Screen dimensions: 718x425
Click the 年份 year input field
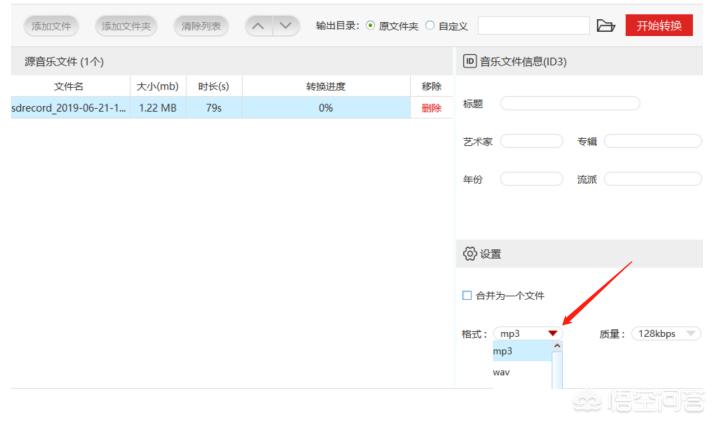click(532, 179)
